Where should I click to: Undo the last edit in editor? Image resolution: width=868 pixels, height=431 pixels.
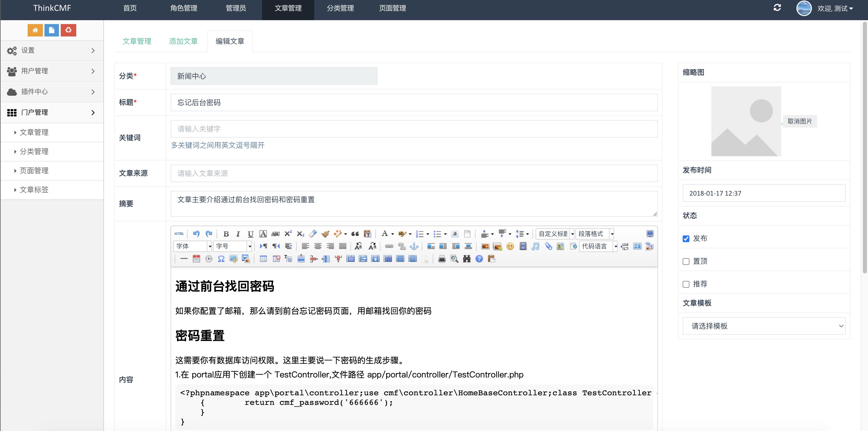(196, 234)
